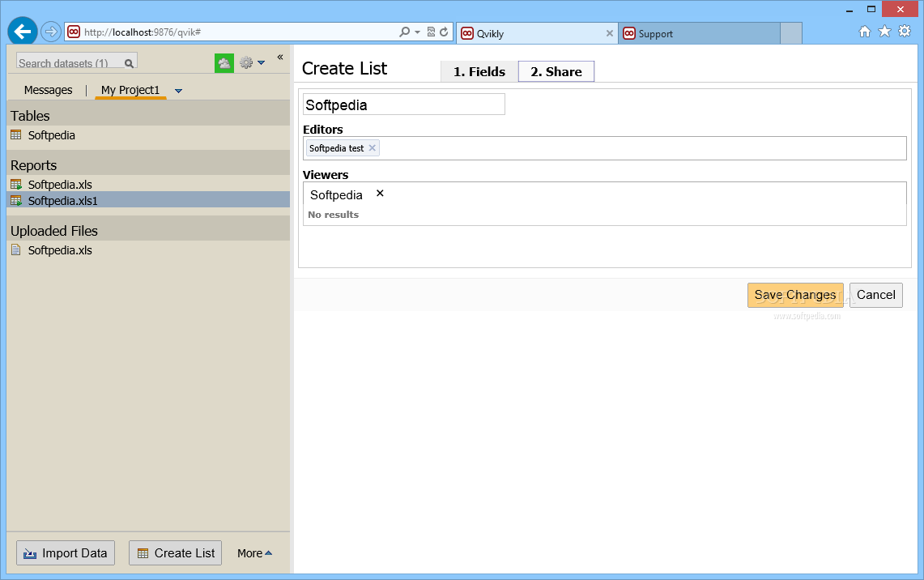This screenshot has height=580, width=924.
Task: Click Save Changes
Action: tap(795, 295)
